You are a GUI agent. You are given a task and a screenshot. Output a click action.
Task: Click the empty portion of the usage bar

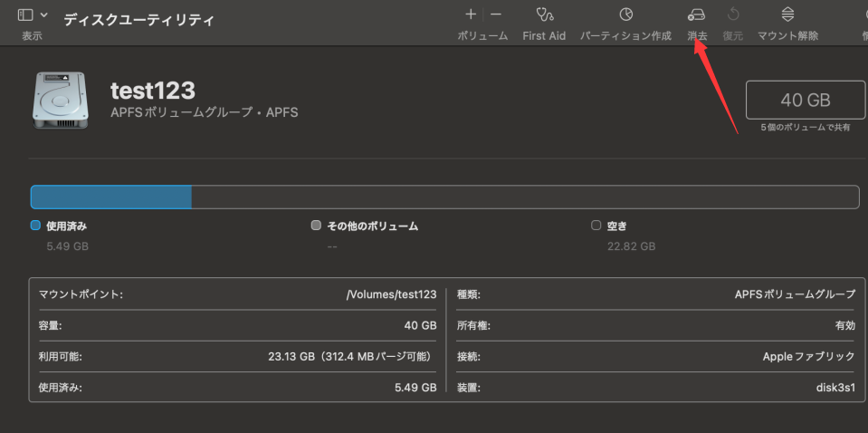coord(525,197)
